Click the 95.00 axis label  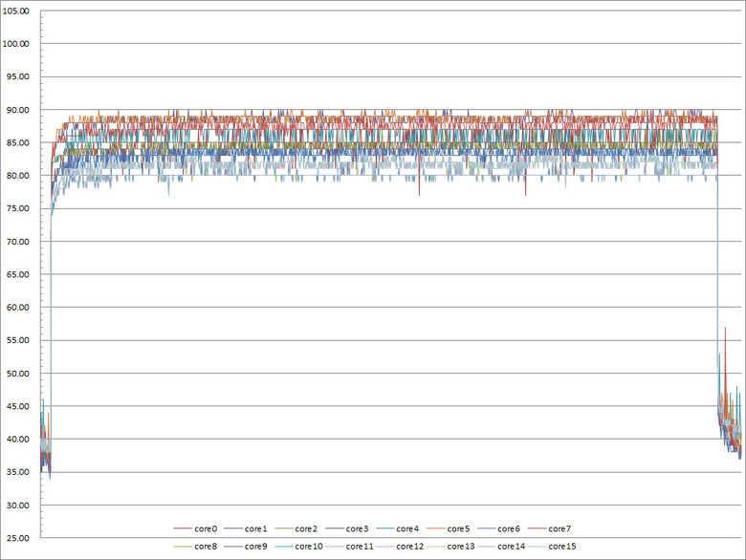17,76
